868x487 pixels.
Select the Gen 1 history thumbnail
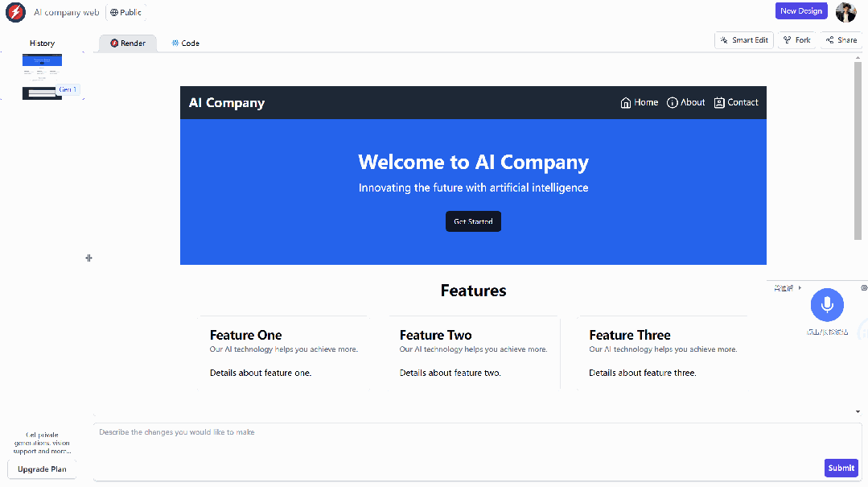click(x=42, y=76)
